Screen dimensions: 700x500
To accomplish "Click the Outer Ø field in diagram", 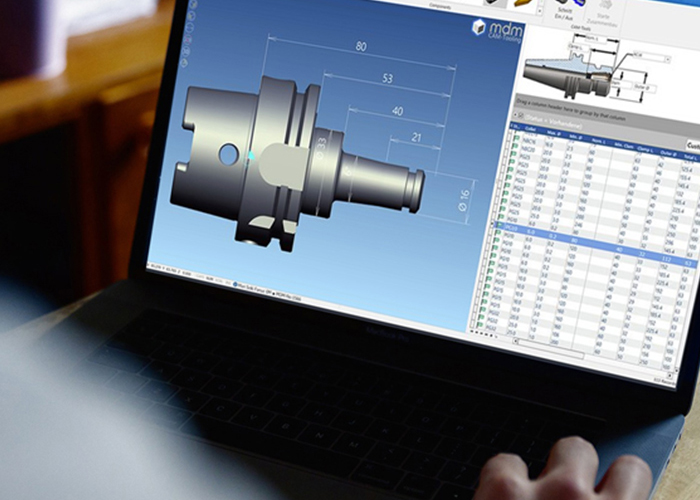I will click(x=644, y=88).
